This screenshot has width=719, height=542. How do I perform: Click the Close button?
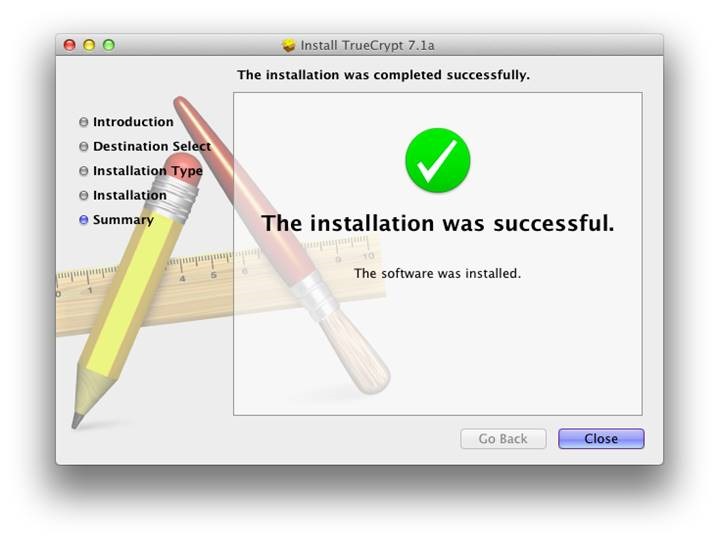click(601, 439)
